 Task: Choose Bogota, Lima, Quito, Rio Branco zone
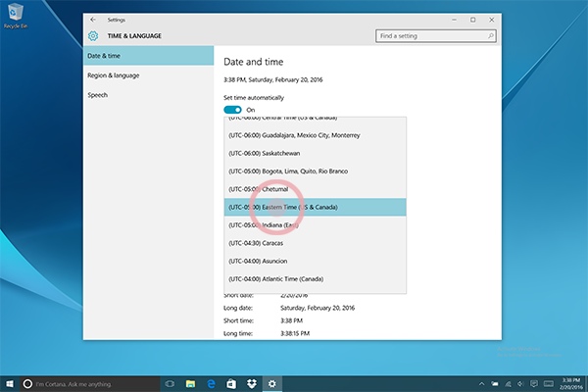[315, 171]
